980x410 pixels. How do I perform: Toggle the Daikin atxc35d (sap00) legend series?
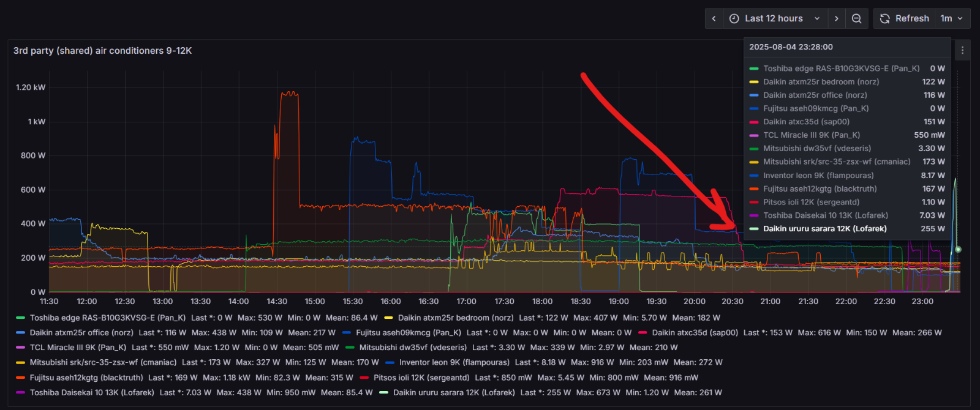(x=695, y=332)
